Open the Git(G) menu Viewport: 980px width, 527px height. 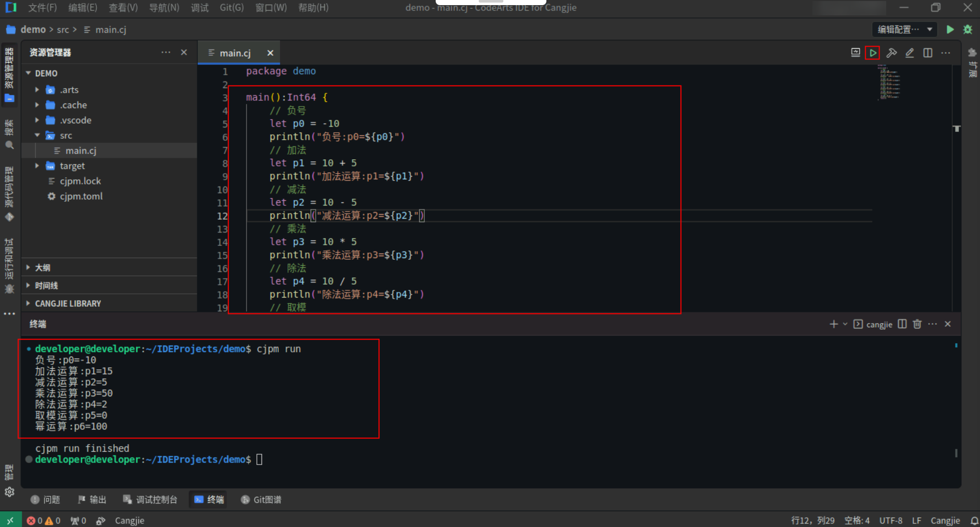232,8
